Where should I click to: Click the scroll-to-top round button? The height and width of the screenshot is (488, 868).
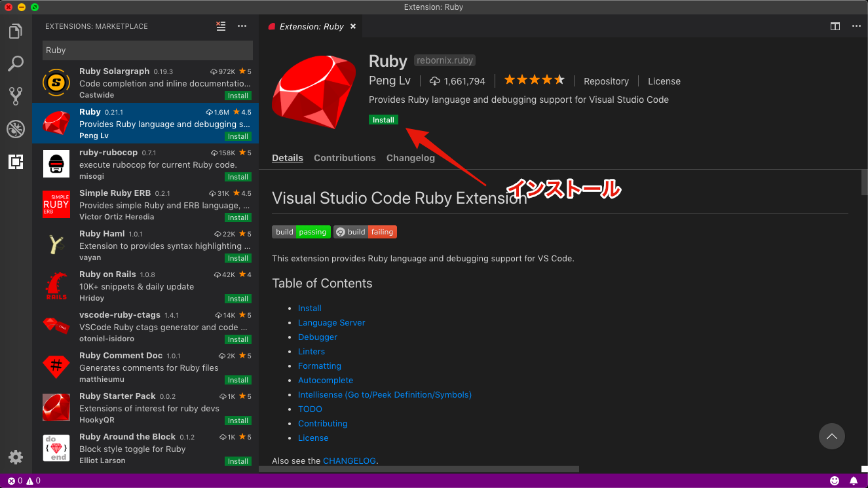831,436
